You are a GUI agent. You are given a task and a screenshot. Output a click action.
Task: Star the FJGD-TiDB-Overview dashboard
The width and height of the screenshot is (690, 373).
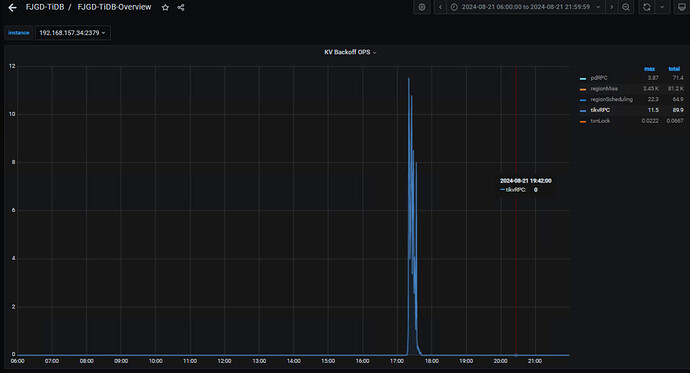[165, 7]
